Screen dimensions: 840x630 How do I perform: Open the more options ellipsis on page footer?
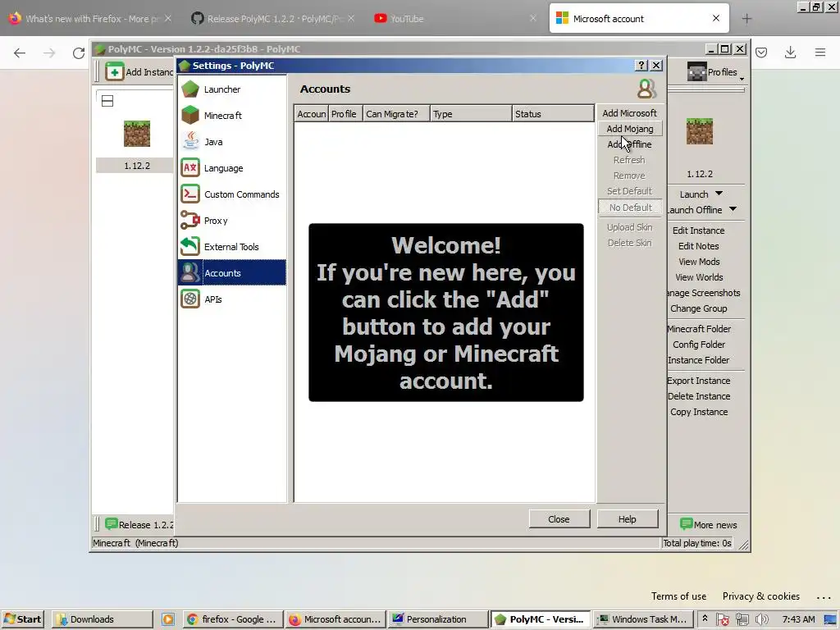pos(824,597)
